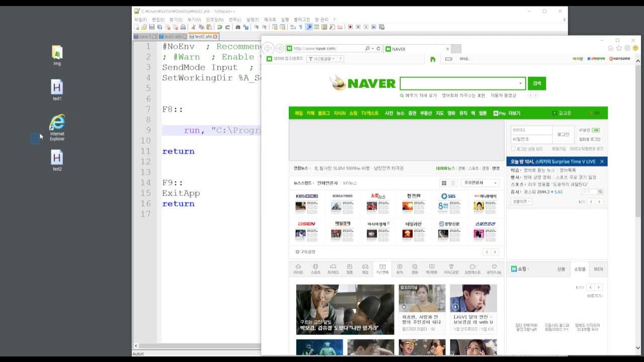Viewport: 644px width, 362px height.
Task: Click Naver login button
Action: (x=563, y=135)
